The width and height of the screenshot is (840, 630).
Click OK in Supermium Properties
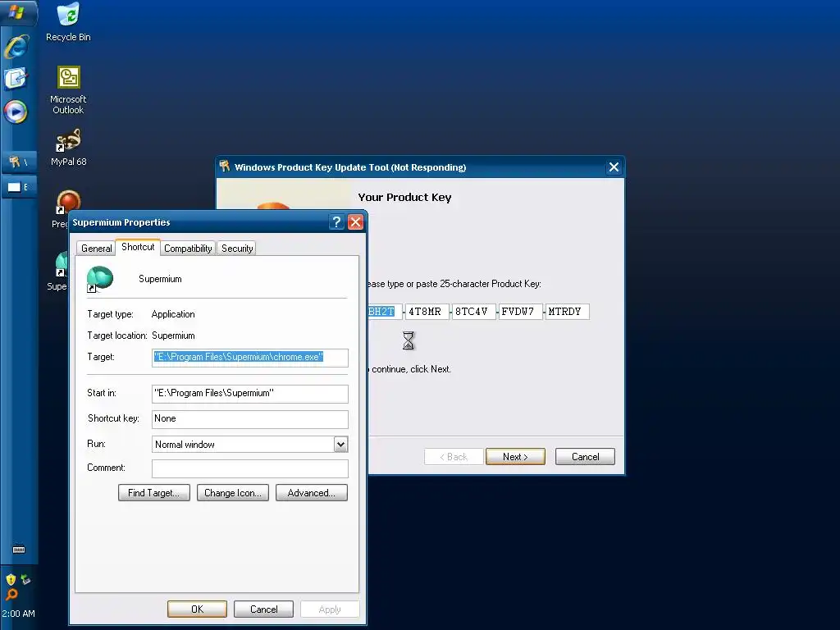click(x=197, y=609)
